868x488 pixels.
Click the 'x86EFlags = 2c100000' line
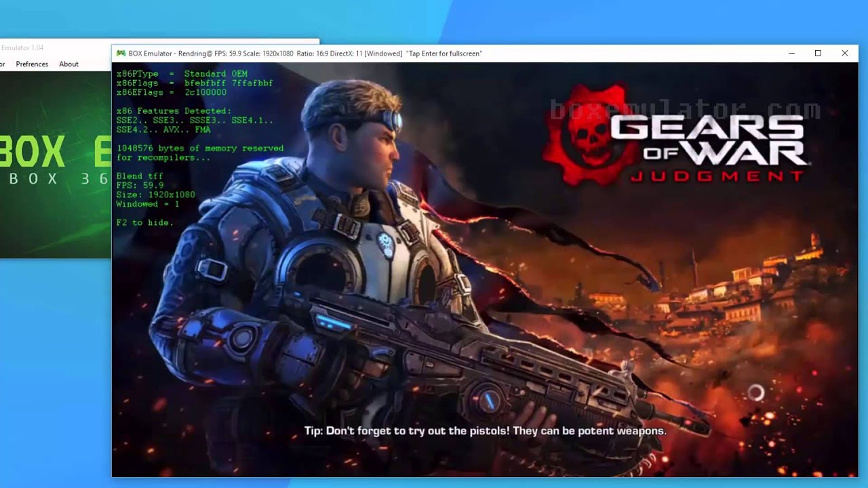click(171, 92)
